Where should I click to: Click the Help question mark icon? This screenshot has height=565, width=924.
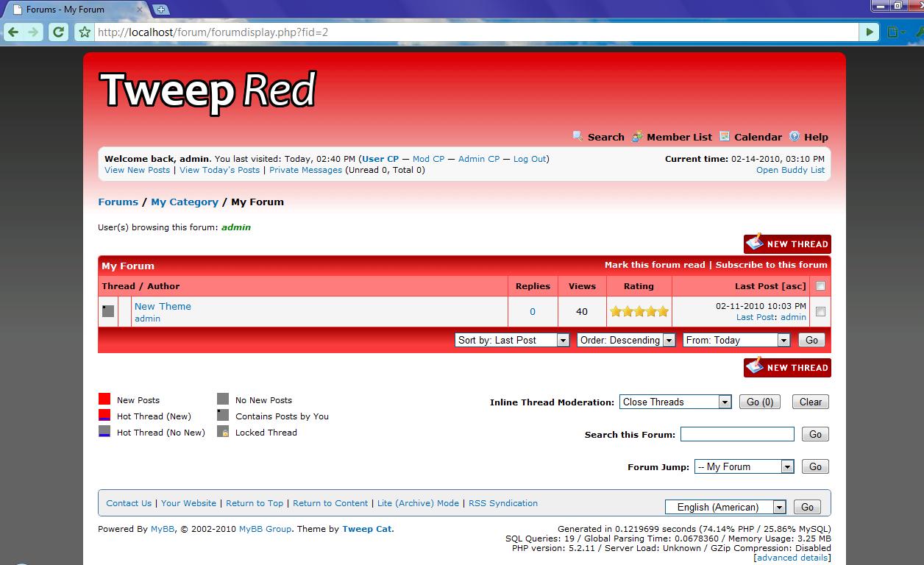pyautogui.click(x=795, y=136)
